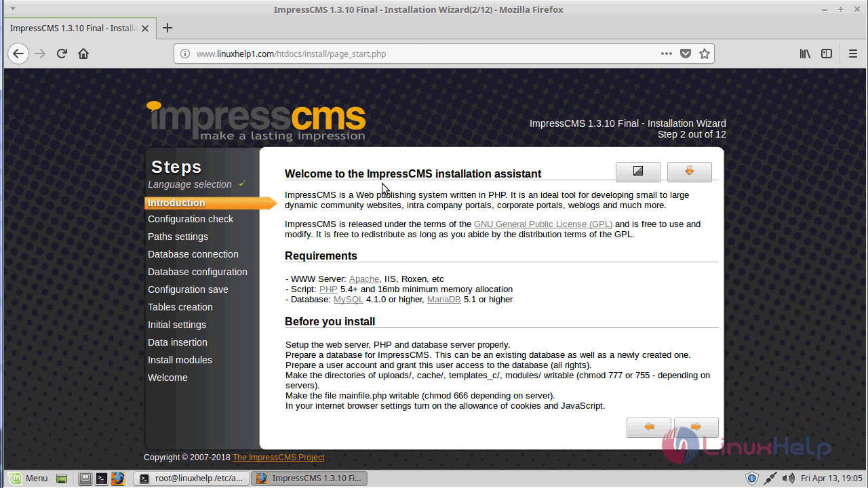Switch to the root@linuxhelp terminal window
868x488 pixels.
coord(192,478)
